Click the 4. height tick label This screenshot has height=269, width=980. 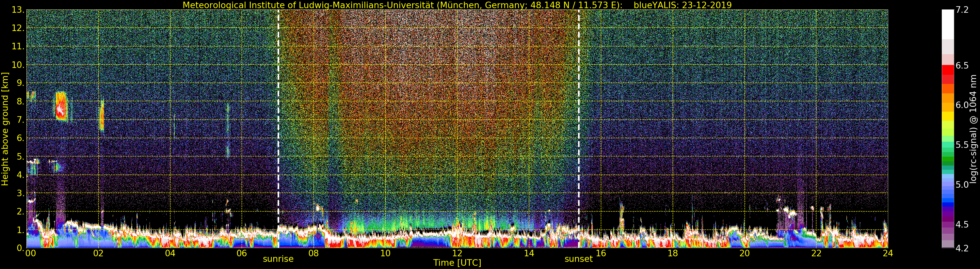pos(21,175)
